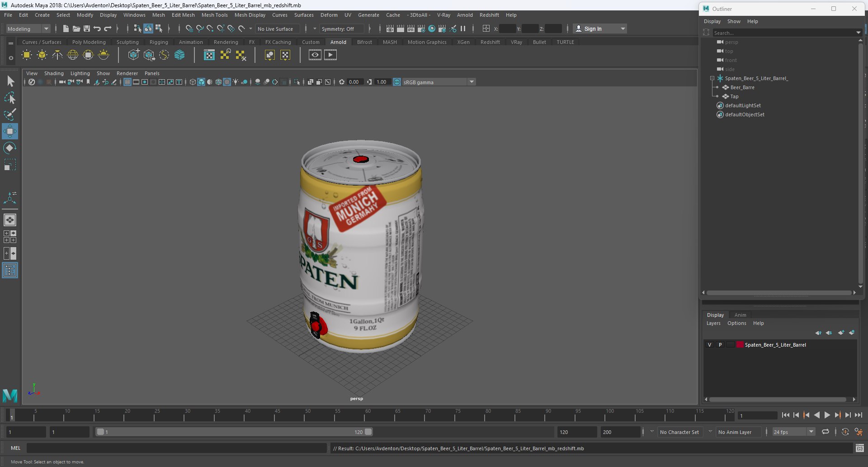This screenshot has height=467, width=868.
Task: Open Symmetry Off dropdown
Action: [342, 29]
